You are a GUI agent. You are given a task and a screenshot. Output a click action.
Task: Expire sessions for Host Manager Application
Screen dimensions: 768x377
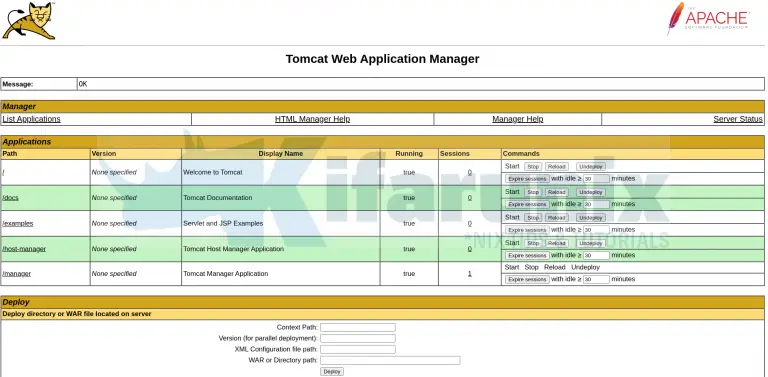click(x=527, y=256)
